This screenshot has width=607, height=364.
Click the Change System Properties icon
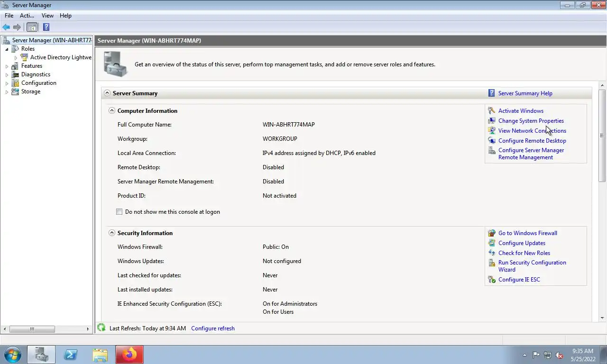click(x=492, y=121)
